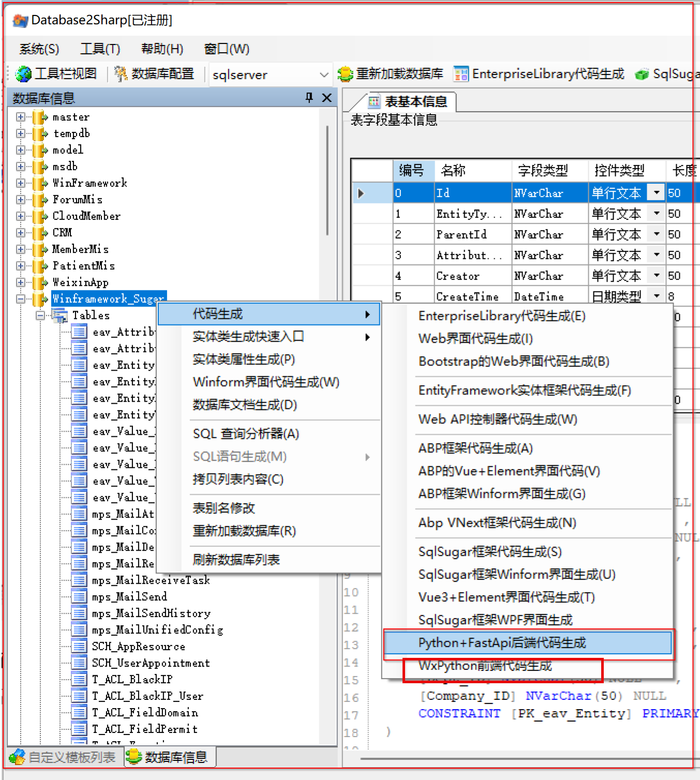Screen dimensions: 700x780
Task: Collapse the Winframework_Sugar database node
Action: [x=21, y=299]
